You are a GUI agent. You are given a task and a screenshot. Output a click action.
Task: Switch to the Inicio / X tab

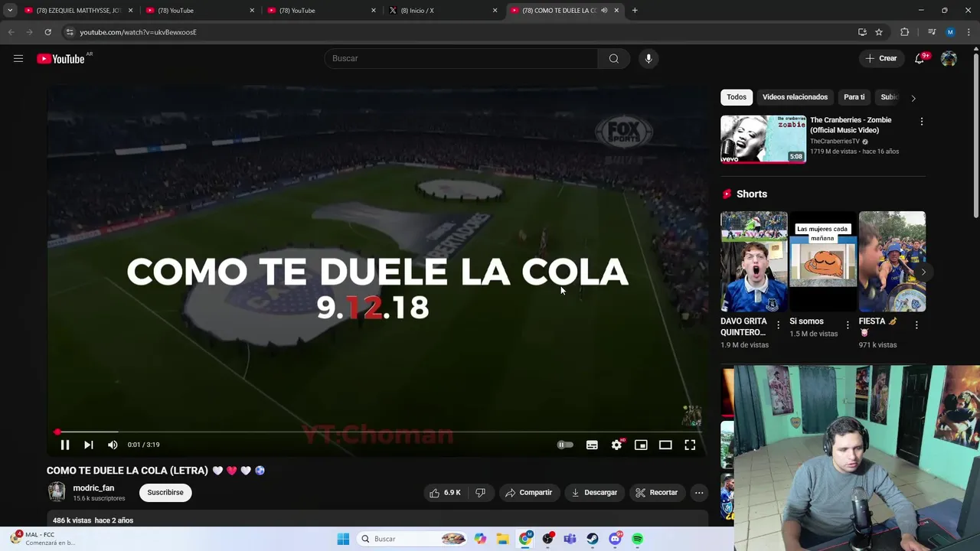click(x=443, y=11)
